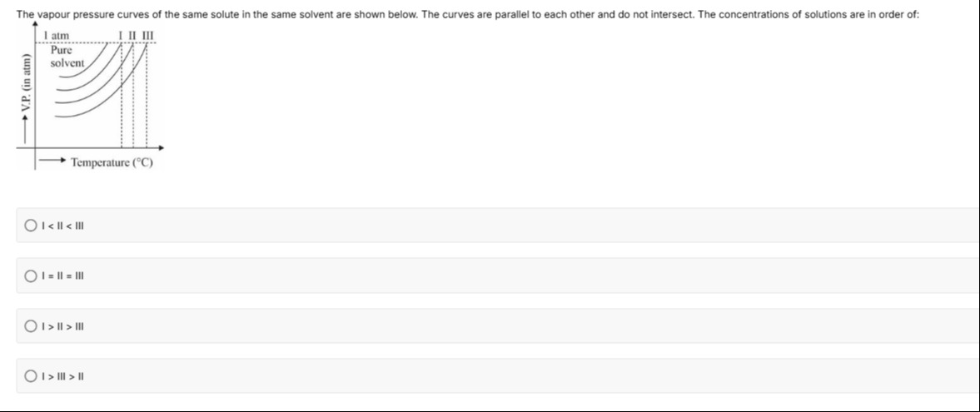980x412 pixels.
Task: Click the question text about vapour pressure curves
Action: click(x=467, y=14)
